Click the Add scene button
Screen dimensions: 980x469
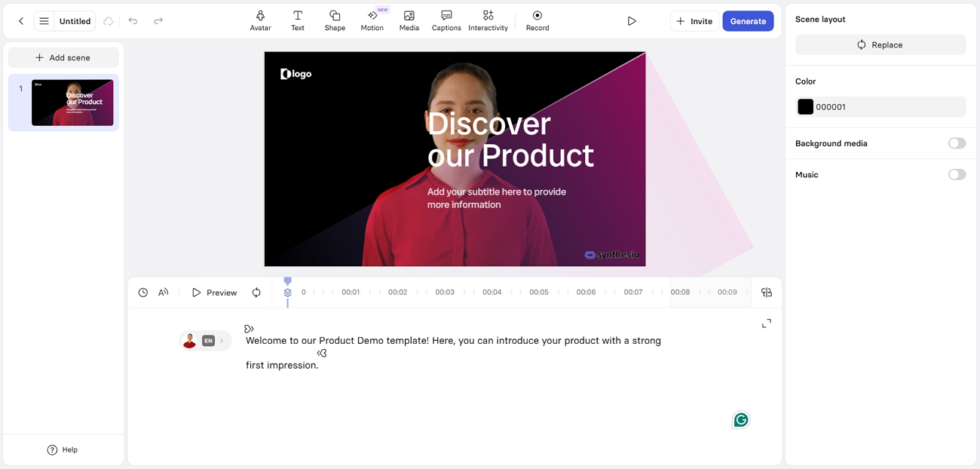[x=63, y=57]
